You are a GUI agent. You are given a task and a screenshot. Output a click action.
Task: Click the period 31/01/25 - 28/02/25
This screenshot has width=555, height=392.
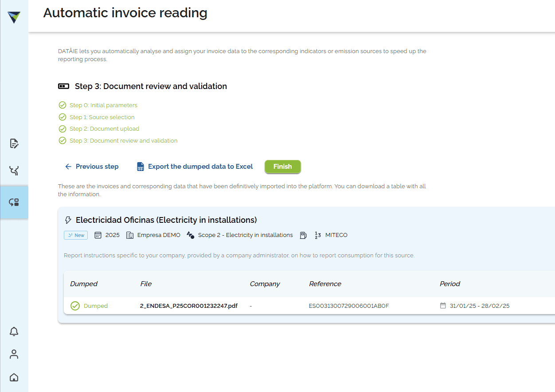[480, 306]
